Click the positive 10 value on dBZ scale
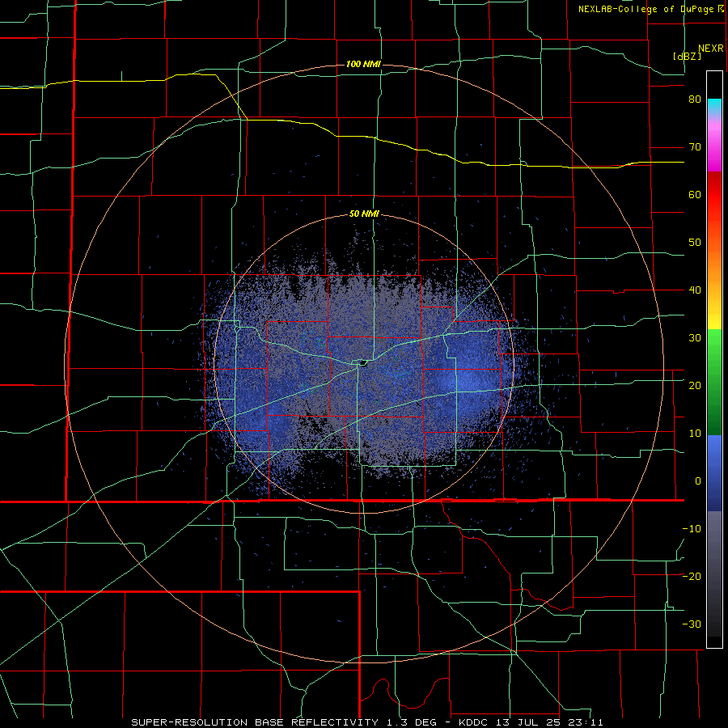 pos(695,434)
